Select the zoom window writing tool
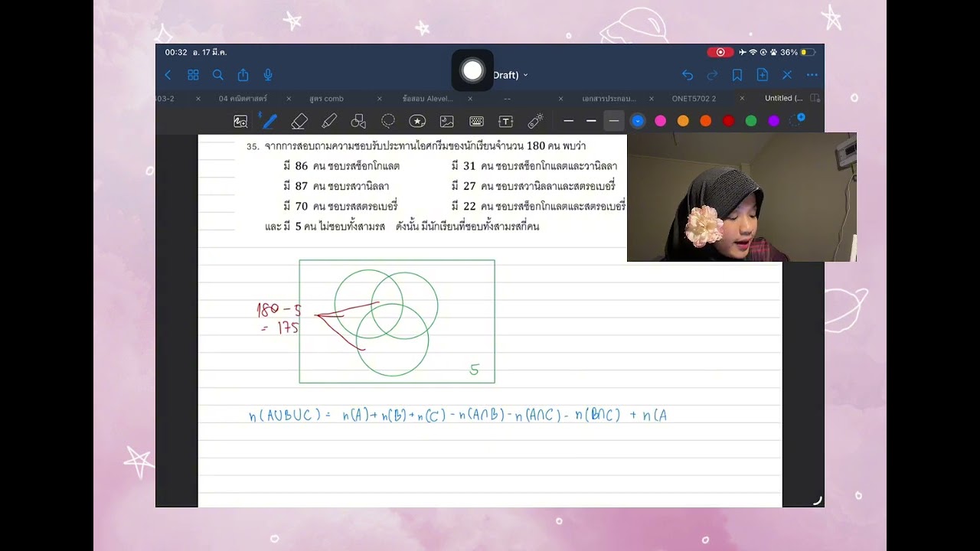Viewport: 980px width, 551px height. pos(240,121)
